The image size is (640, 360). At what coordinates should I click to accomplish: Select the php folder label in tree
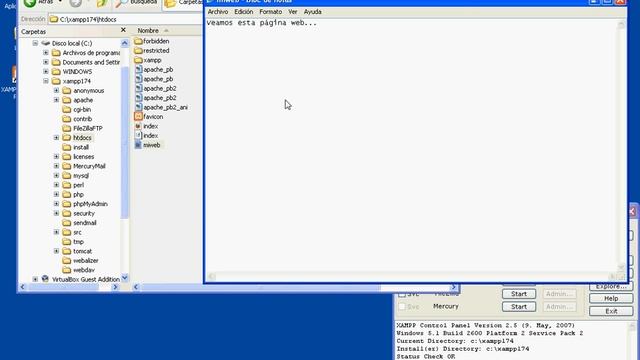pos(78,194)
